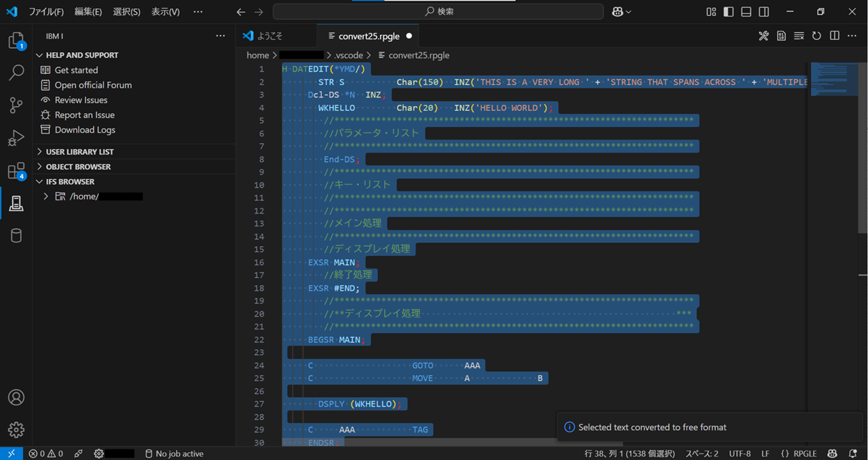
Task: Expand the USER LIBRARY LIST section
Action: (134, 152)
